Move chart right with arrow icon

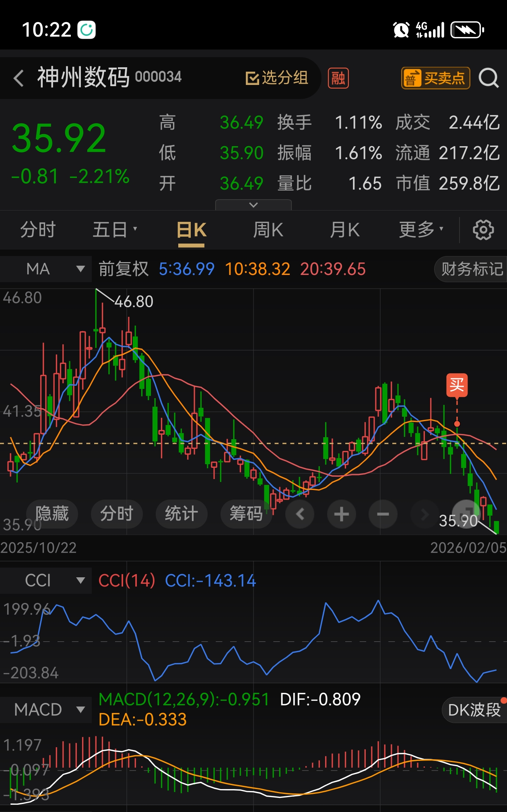pyautogui.click(x=425, y=514)
